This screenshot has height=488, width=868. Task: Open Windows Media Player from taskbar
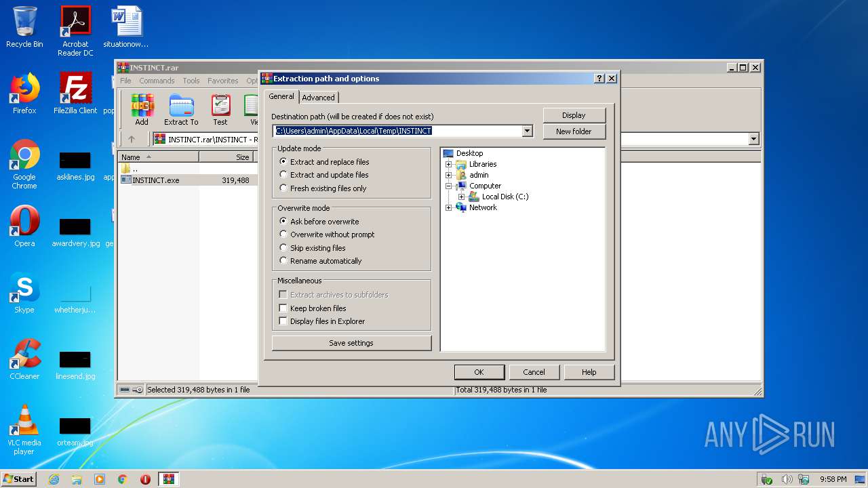100,479
